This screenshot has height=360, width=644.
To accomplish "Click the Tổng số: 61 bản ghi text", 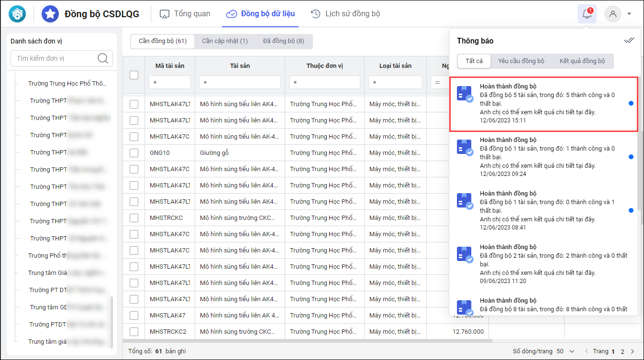I will tap(157, 351).
